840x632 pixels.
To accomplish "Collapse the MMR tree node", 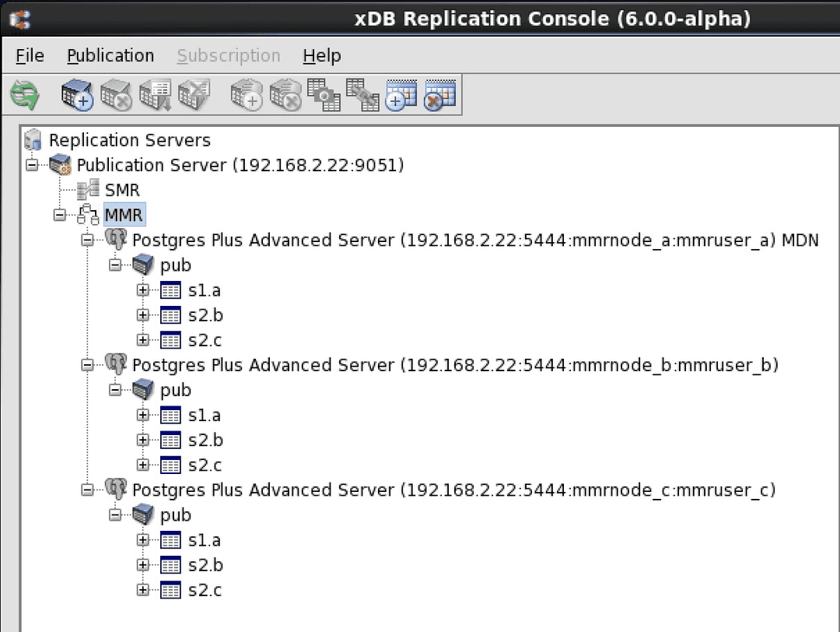I will (60, 215).
